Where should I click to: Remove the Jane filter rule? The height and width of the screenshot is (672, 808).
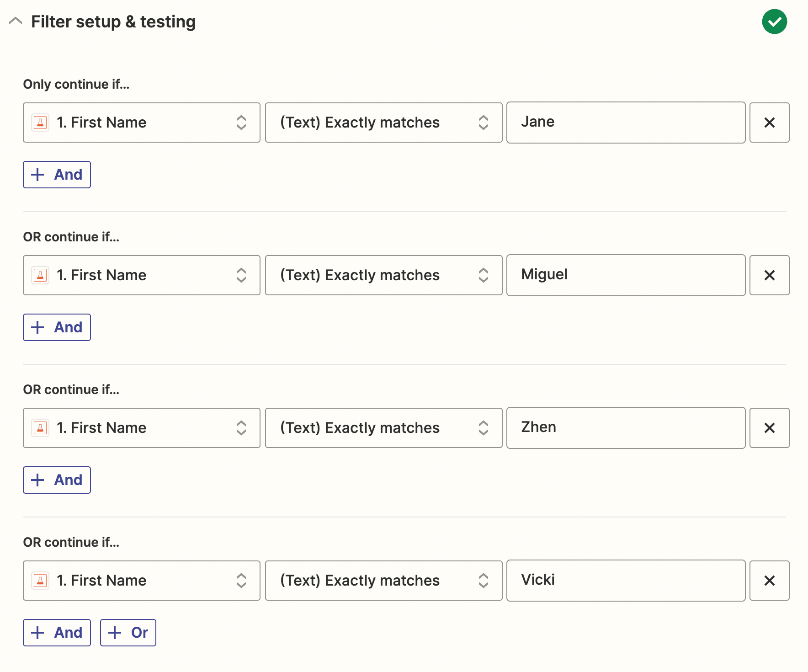point(770,123)
